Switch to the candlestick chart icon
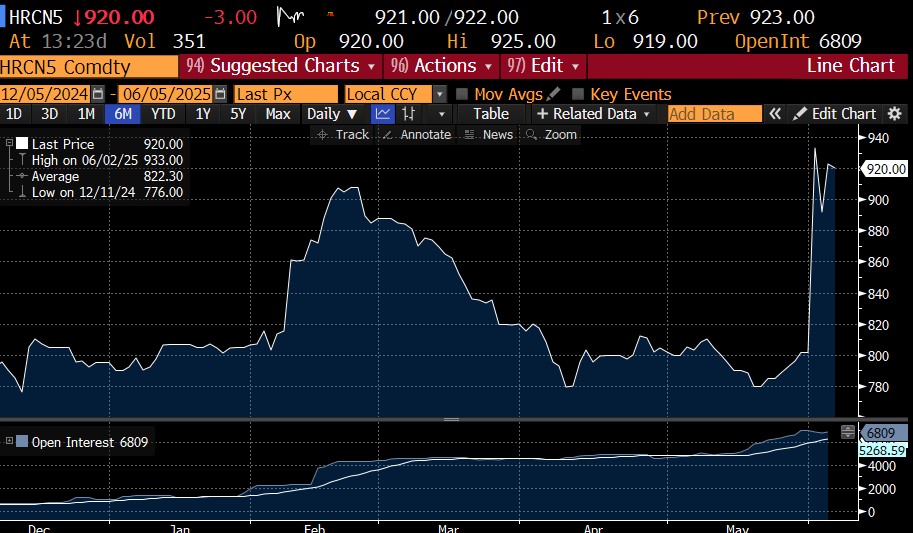The height and width of the screenshot is (533, 913). [x=409, y=114]
